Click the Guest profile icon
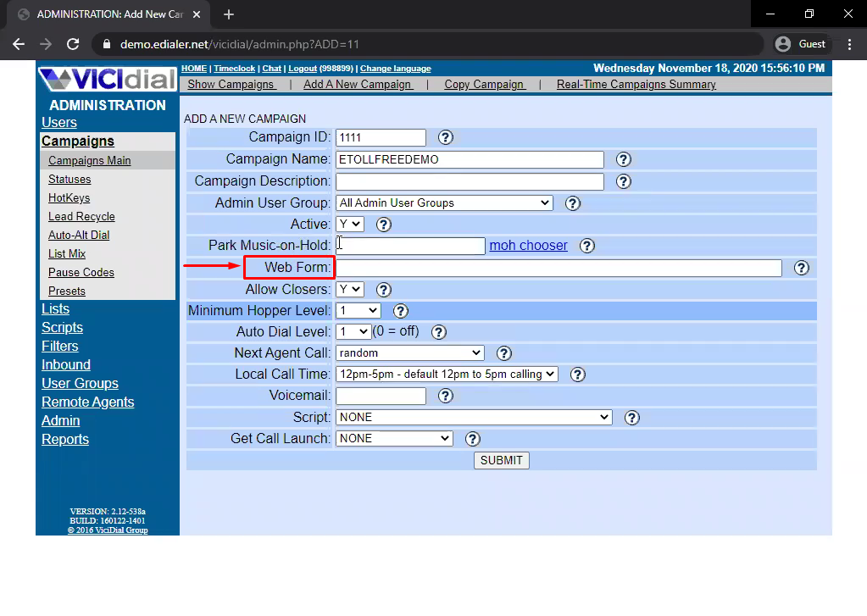The image size is (867, 616). (783, 44)
